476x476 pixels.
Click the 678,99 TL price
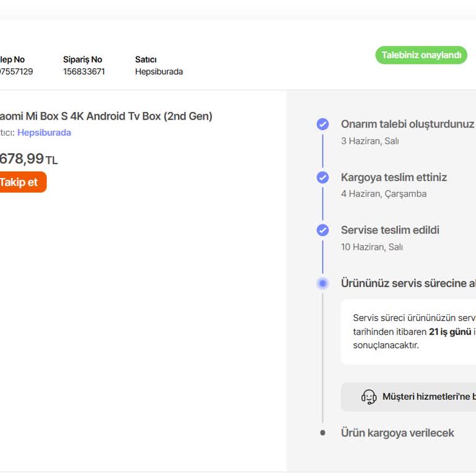click(x=28, y=159)
